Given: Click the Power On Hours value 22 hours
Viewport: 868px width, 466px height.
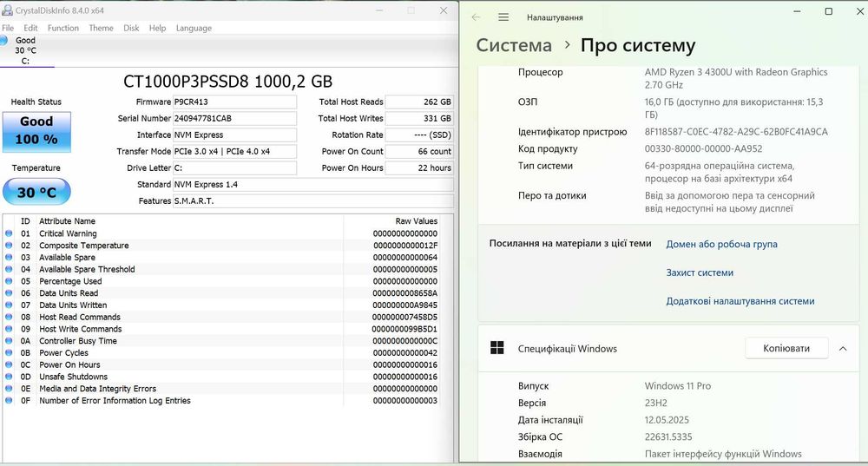Looking at the screenshot, I should [419, 167].
